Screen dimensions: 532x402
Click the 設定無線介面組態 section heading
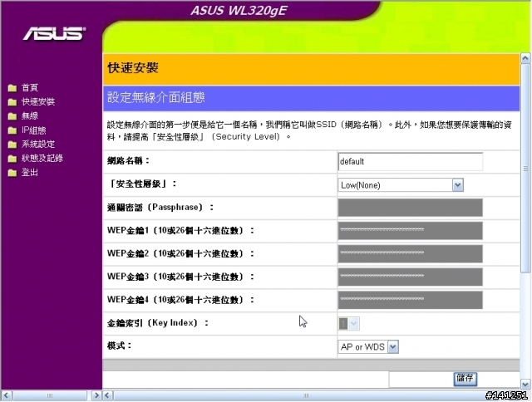pyautogui.click(x=156, y=98)
